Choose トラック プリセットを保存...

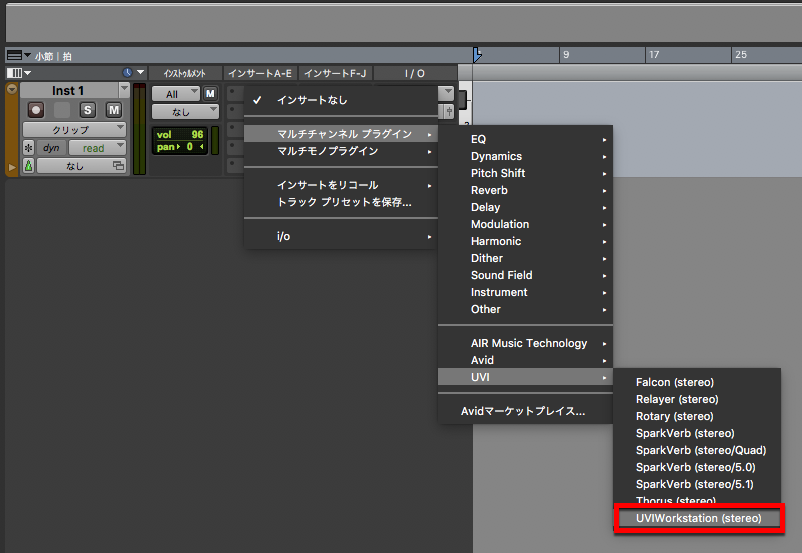pyautogui.click(x=341, y=202)
